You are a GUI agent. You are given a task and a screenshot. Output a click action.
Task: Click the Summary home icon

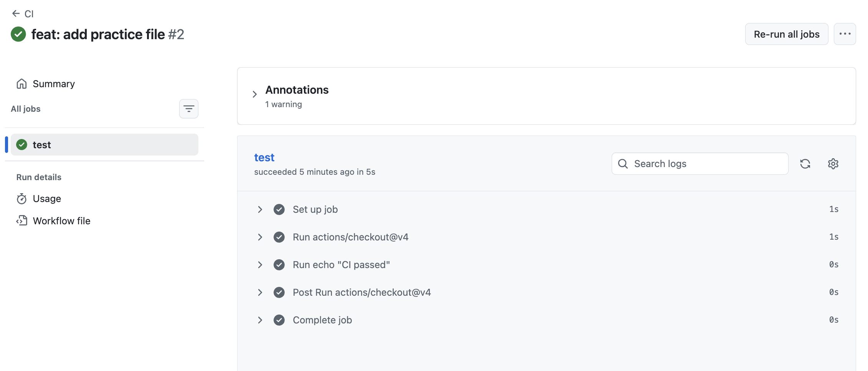point(21,84)
